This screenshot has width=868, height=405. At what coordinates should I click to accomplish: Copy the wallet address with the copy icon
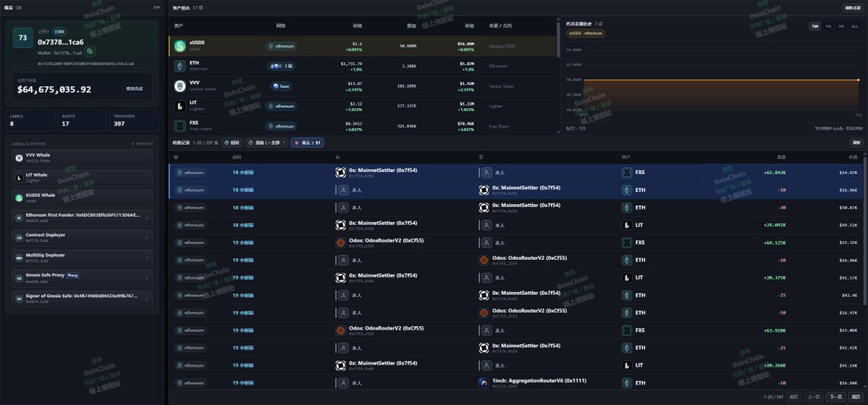(90, 51)
